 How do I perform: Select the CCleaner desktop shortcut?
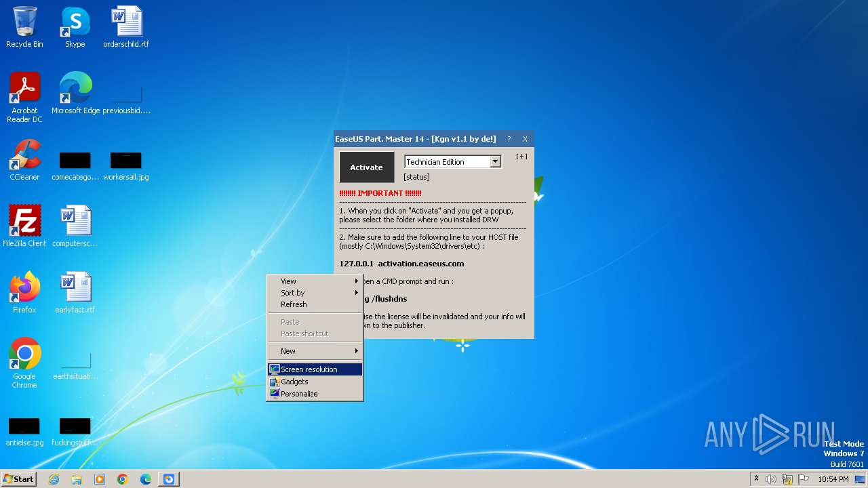[x=24, y=160]
